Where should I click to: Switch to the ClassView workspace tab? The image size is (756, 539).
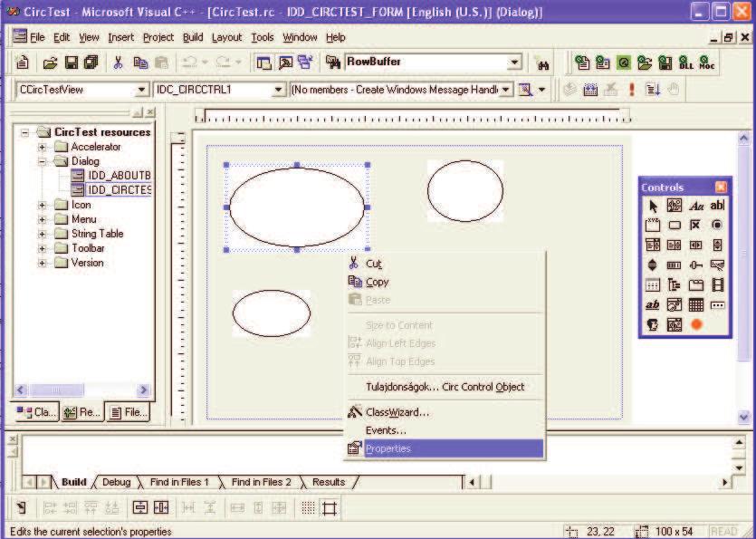coord(36,412)
